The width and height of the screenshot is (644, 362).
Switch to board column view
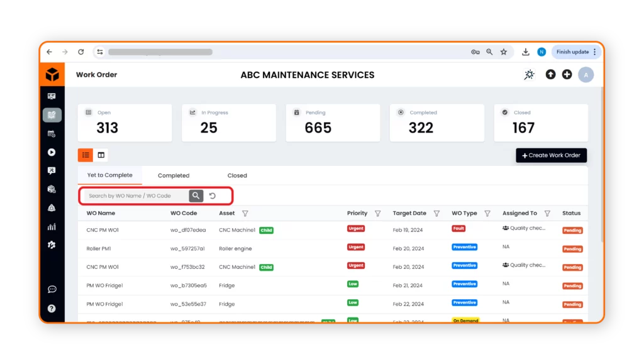click(101, 155)
